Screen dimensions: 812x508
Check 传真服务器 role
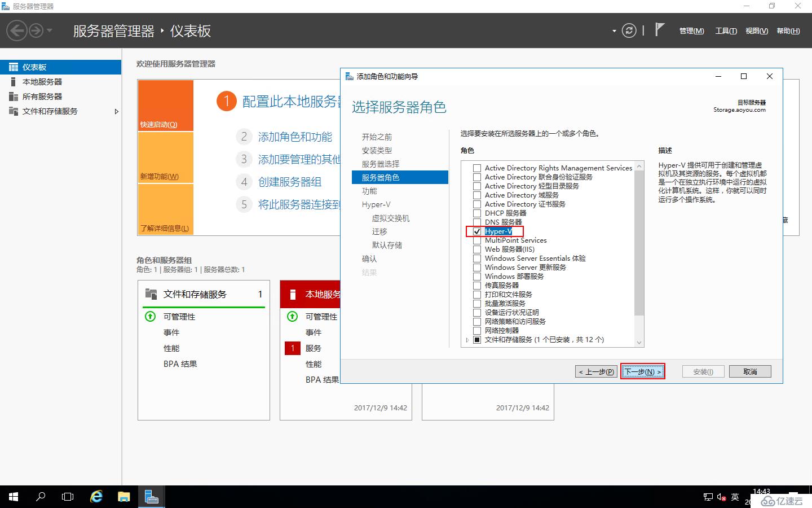tap(477, 286)
